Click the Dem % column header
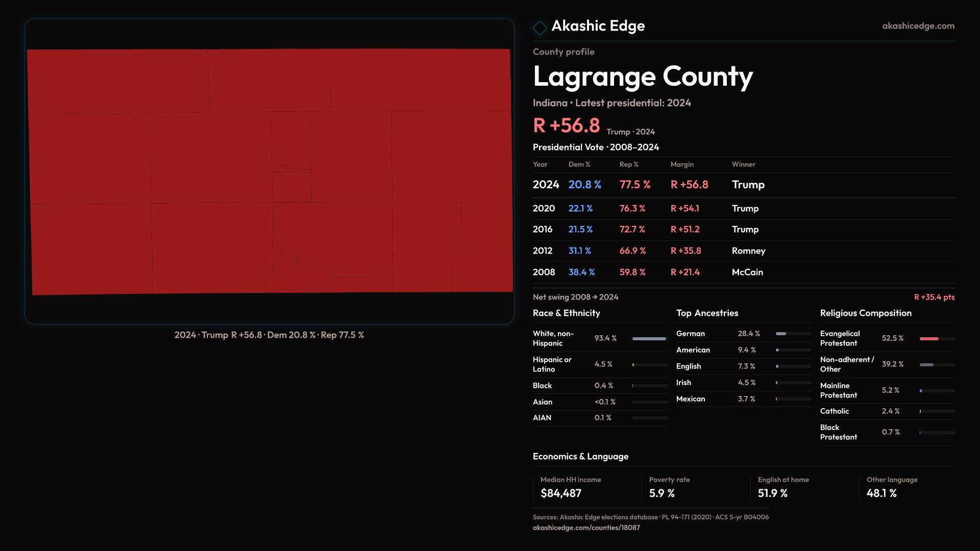Viewport: 980px width, 551px height. (x=579, y=164)
